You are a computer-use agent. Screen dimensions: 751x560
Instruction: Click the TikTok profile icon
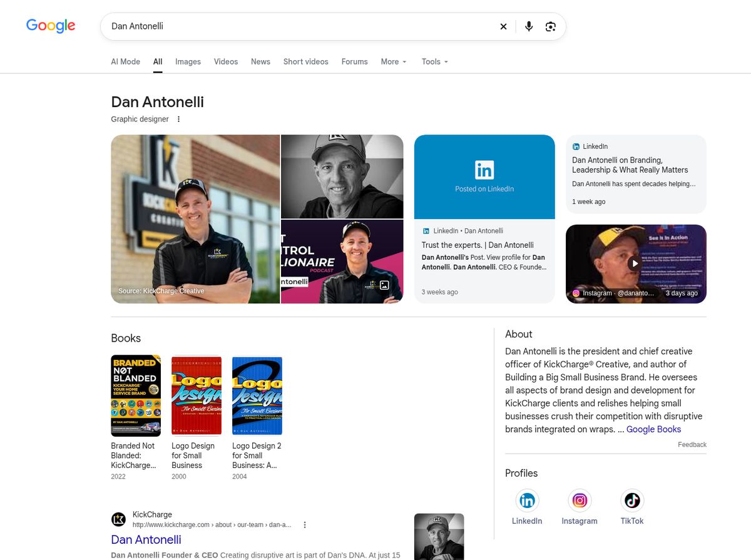[632, 501]
